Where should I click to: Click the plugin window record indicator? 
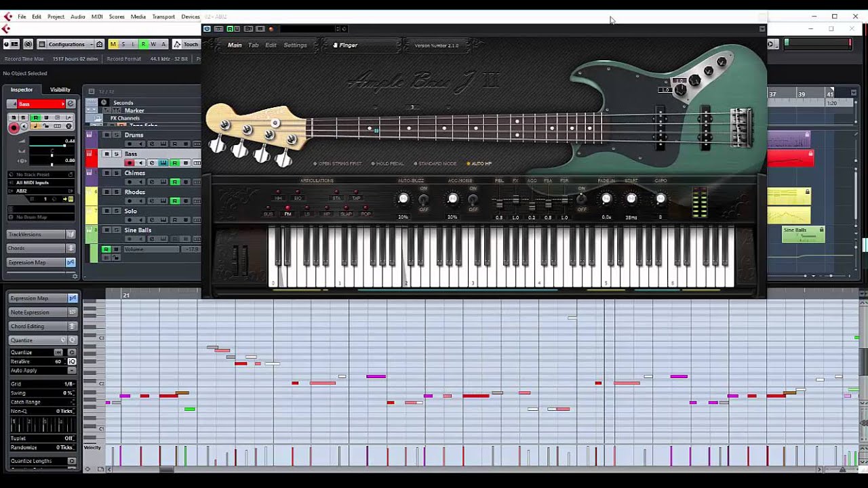271,28
